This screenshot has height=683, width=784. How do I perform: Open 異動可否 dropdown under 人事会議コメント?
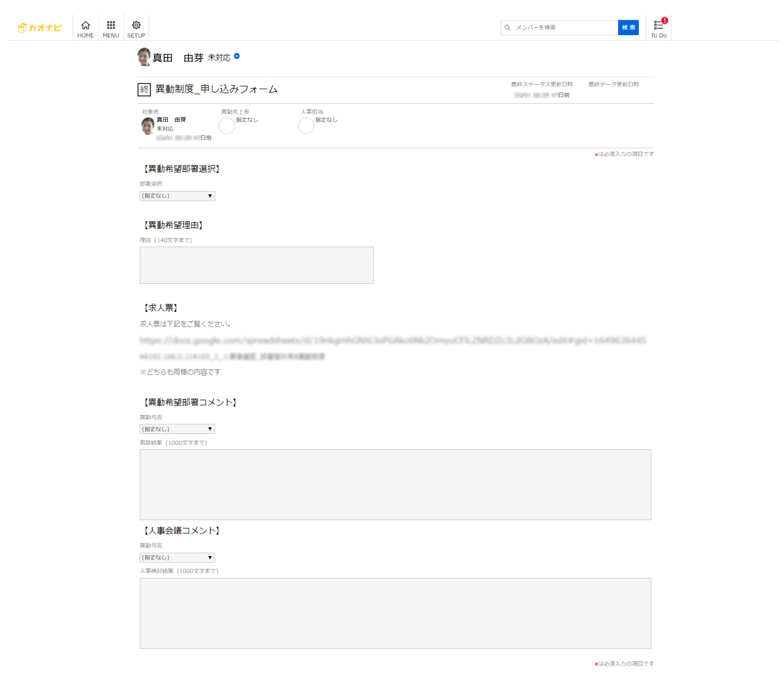pos(177,557)
